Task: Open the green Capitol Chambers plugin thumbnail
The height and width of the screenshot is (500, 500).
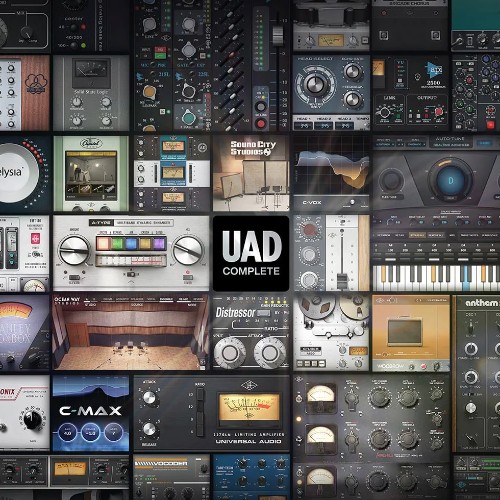Action: click(x=91, y=173)
